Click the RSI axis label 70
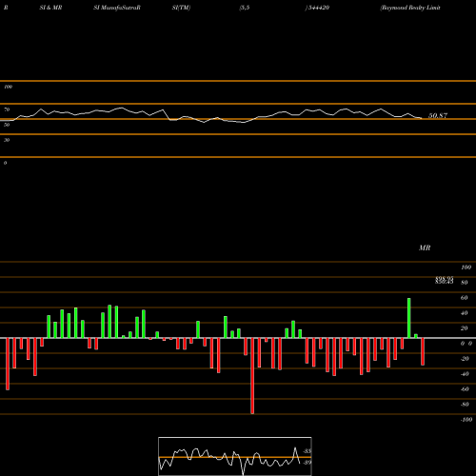Screen dimensions: 476x476 coord(7,109)
